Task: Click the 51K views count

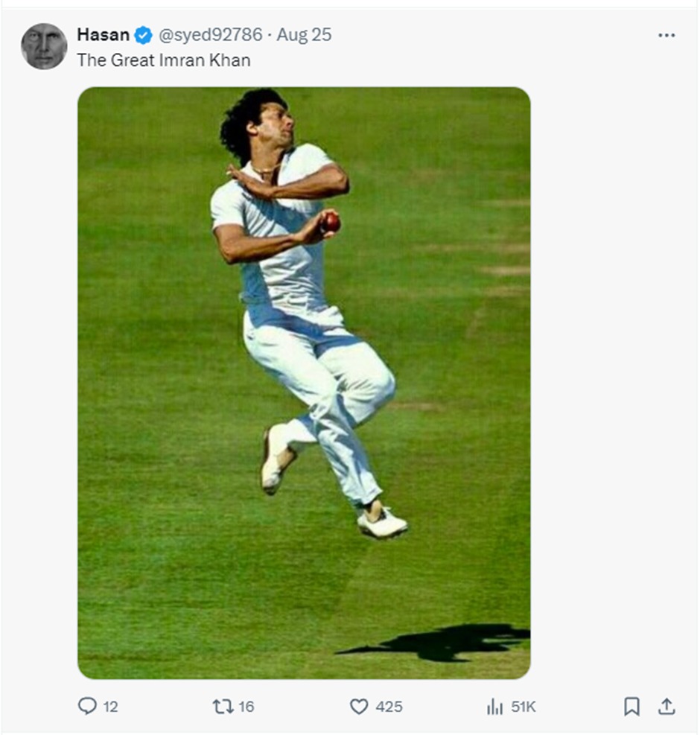Action: [524, 707]
